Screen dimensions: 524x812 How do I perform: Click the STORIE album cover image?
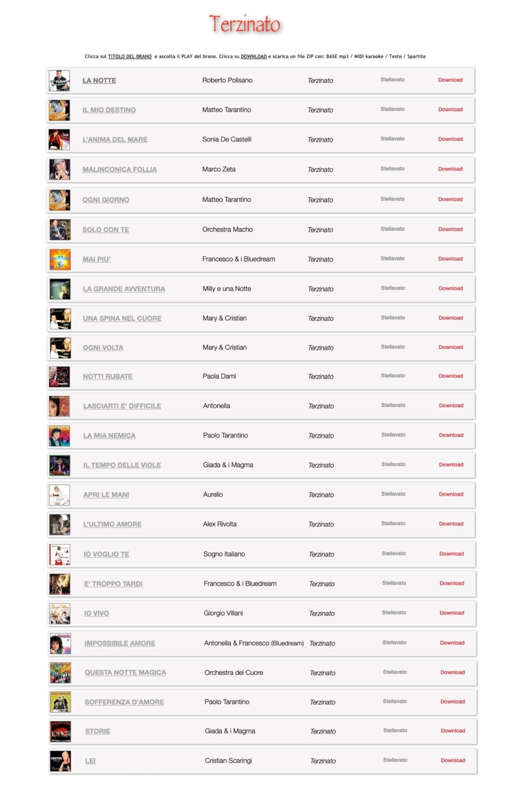pos(60,731)
